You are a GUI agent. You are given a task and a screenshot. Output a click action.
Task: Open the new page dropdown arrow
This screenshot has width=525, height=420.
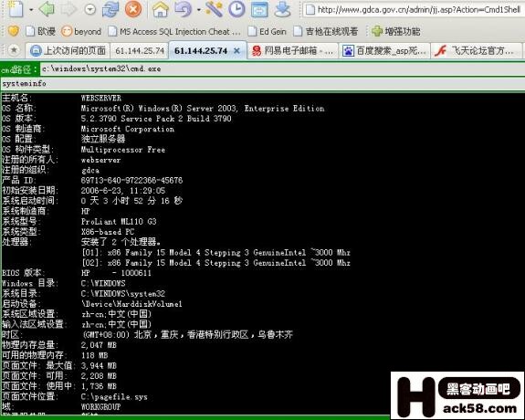pyautogui.click(x=31, y=10)
